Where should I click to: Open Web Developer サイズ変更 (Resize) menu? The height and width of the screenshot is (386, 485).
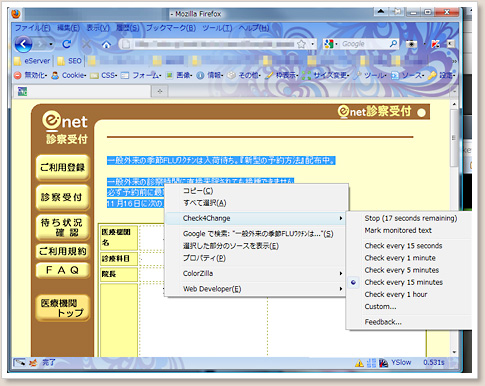(x=326, y=75)
